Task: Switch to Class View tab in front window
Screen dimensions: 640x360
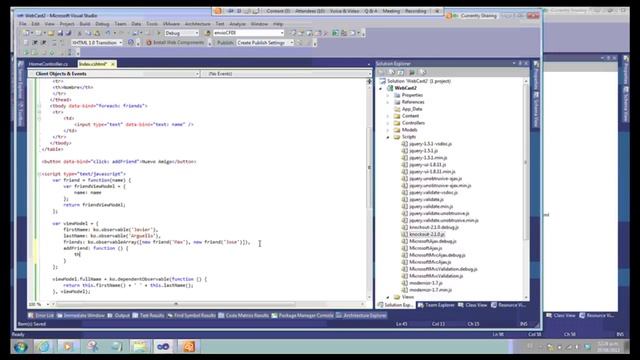Action: point(473,305)
